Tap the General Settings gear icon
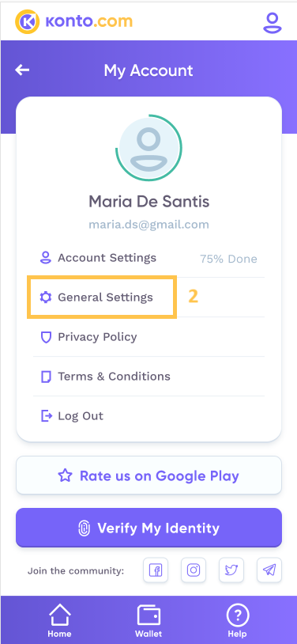Viewport: 297px width, 644px height. pos(46,297)
